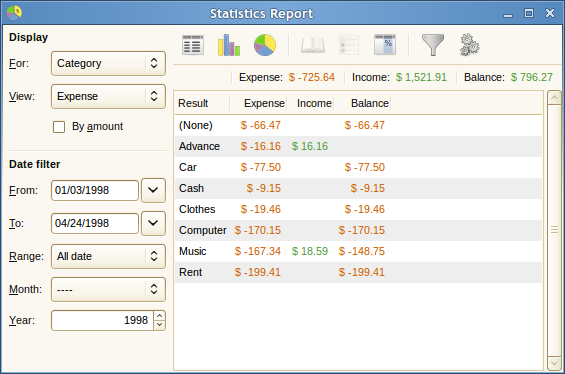Increase the Year spinner value
565x374 pixels.
click(159, 316)
